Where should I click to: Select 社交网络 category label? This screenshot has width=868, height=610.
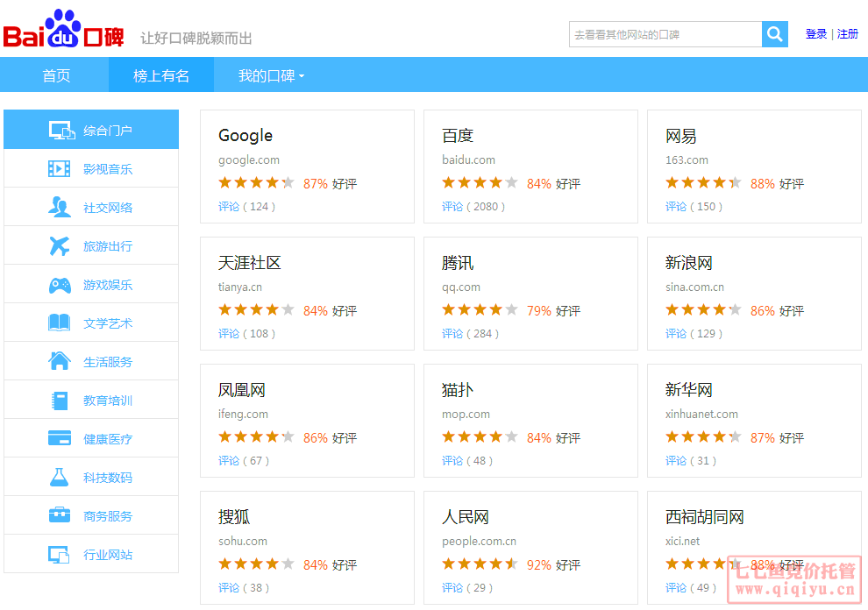[x=107, y=208]
